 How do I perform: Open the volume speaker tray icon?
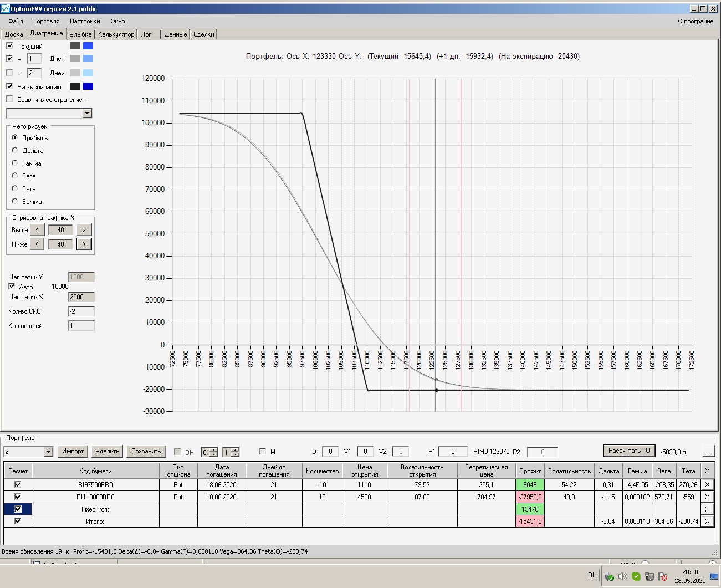(623, 576)
